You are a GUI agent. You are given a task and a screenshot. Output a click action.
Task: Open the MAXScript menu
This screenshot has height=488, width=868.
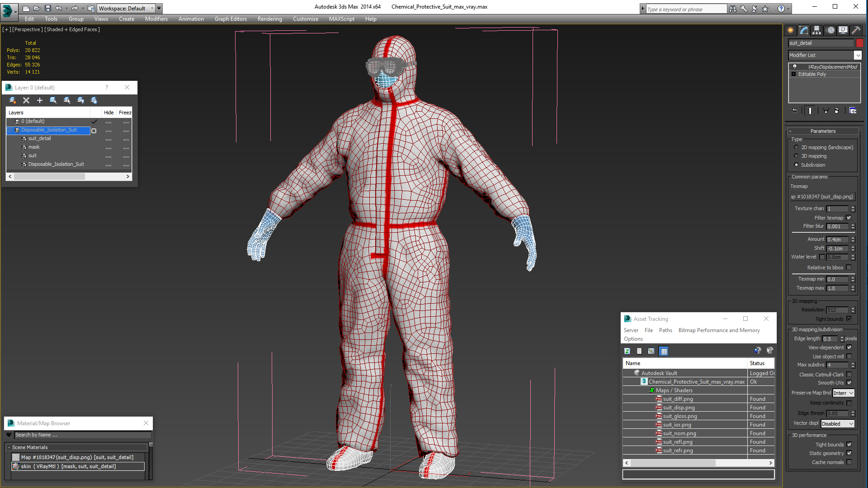point(341,19)
